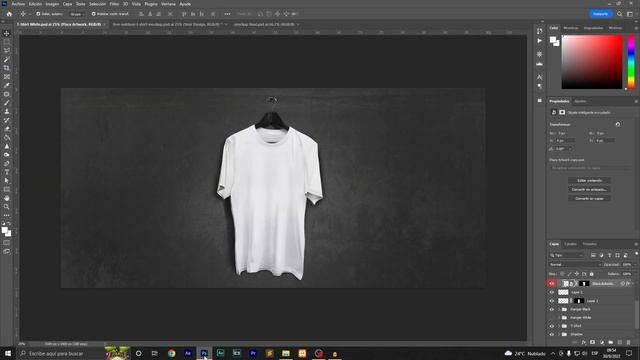Click the Windows Start button

tap(8, 353)
